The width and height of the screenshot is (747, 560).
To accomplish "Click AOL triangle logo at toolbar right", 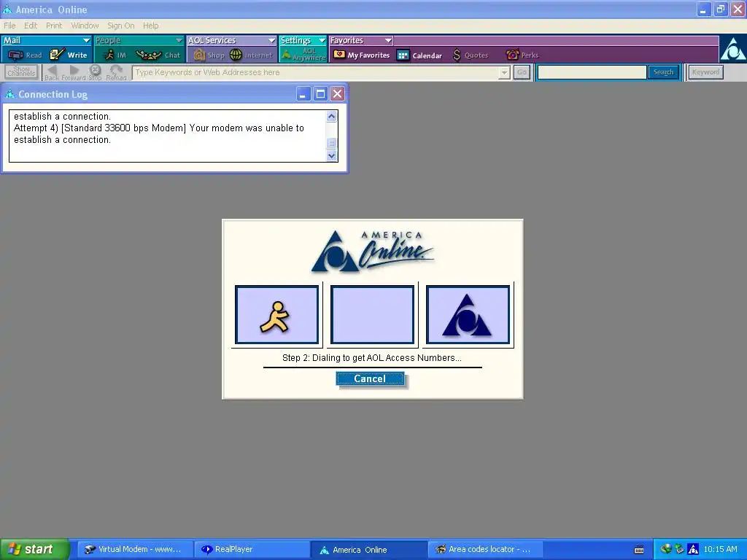I will [732, 50].
